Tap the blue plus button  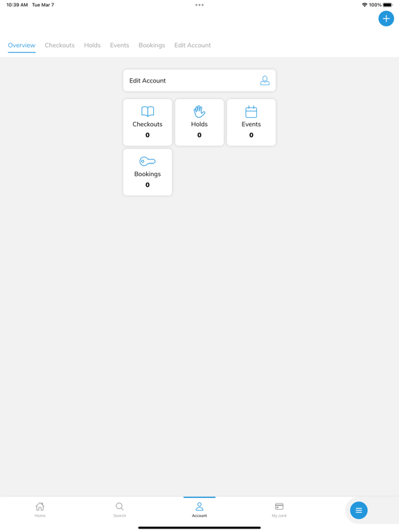point(386,19)
